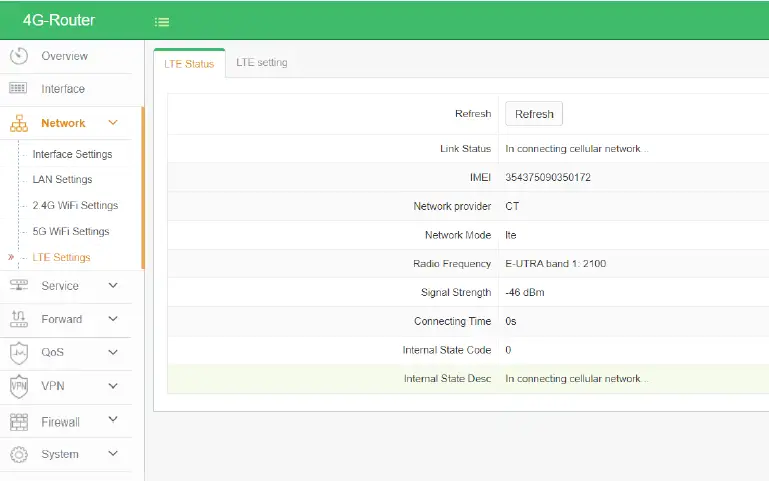This screenshot has height=481, width=769.
Task: Expand the VPN menu chevron
Action: (x=113, y=386)
